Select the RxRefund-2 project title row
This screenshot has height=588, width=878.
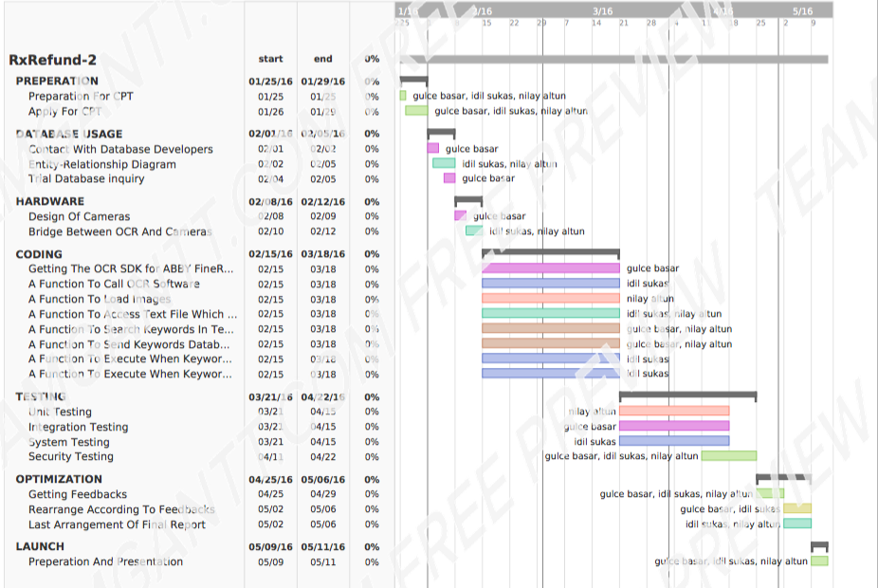pos(53,60)
